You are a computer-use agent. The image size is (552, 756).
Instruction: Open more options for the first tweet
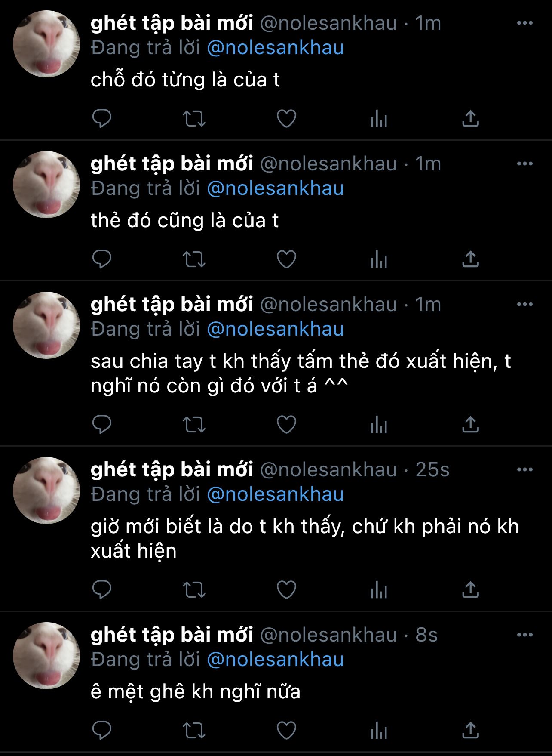[x=525, y=23]
